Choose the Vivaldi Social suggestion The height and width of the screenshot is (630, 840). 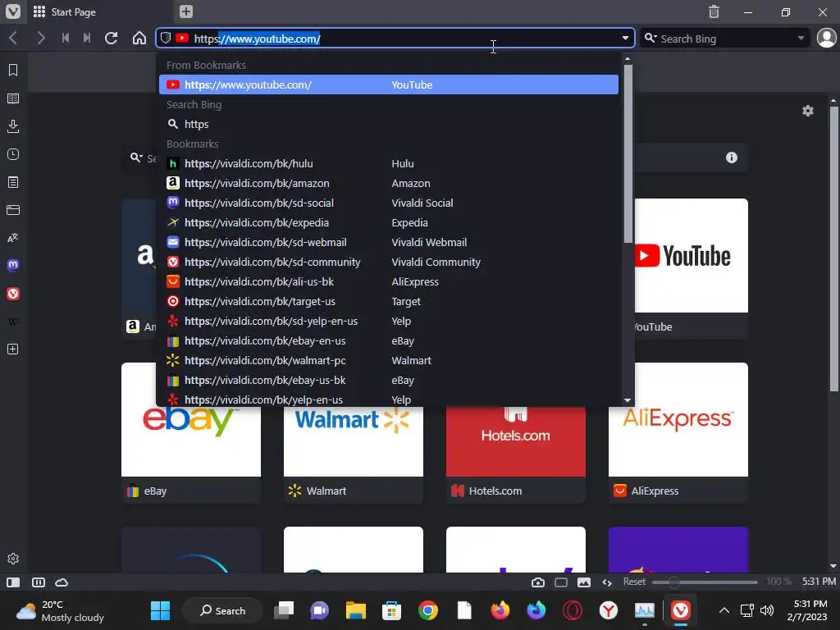[388, 203]
